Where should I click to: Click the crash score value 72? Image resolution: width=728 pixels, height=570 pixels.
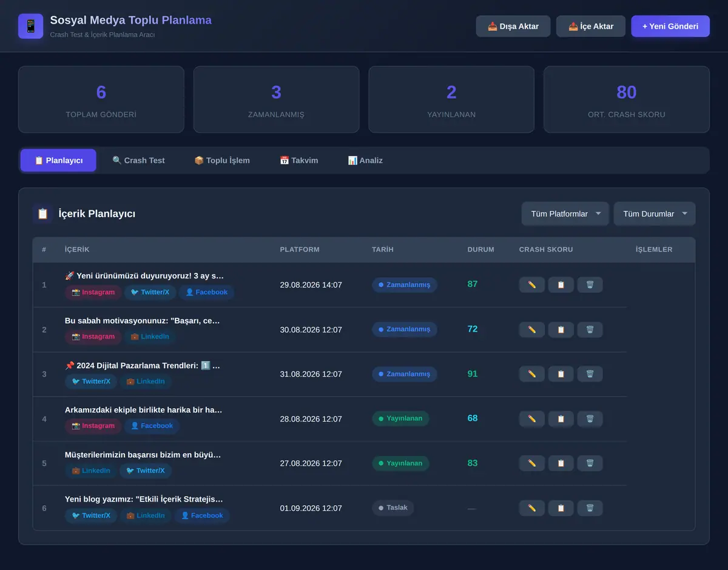pyautogui.click(x=473, y=329)
